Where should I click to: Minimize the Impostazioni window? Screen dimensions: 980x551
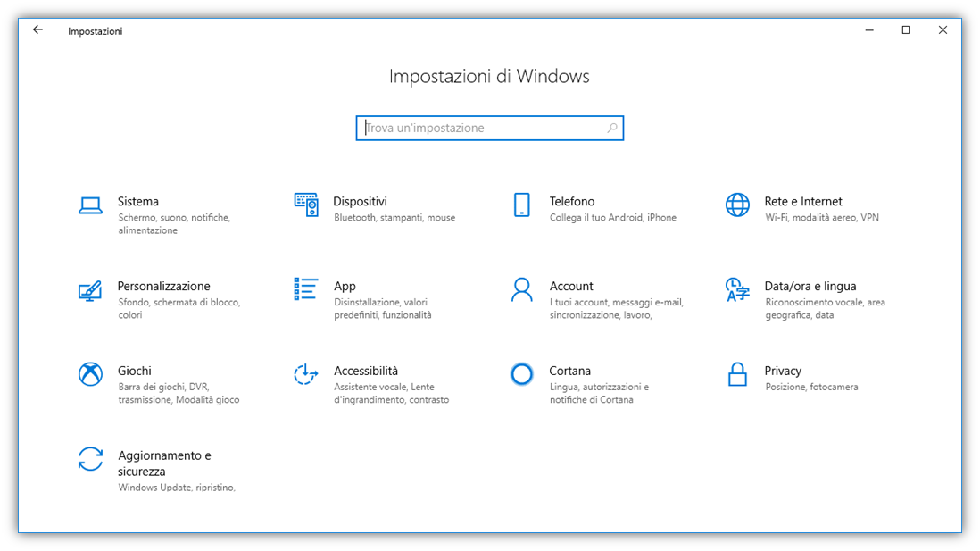pos(869,30)
